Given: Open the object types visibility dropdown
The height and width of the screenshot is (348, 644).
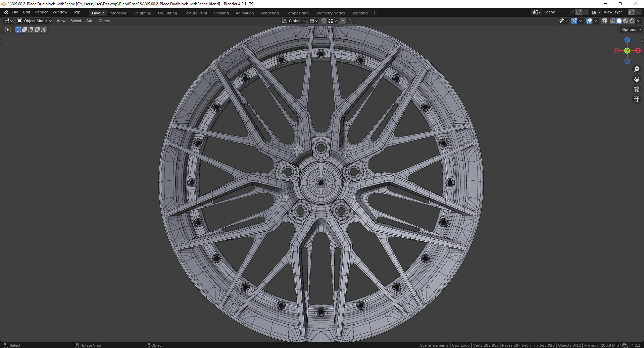Looking at the screenshot, I should pyautogui.click(x=564, y=21).
